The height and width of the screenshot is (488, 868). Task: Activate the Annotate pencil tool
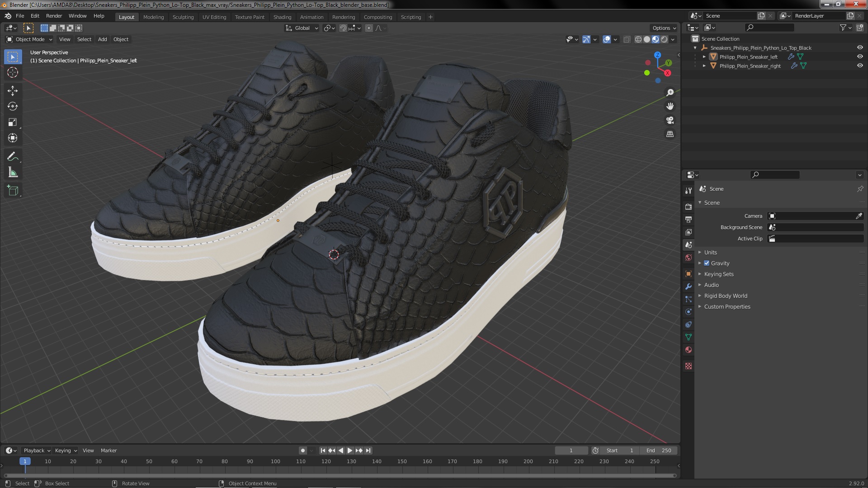click(x=13, y=157)
